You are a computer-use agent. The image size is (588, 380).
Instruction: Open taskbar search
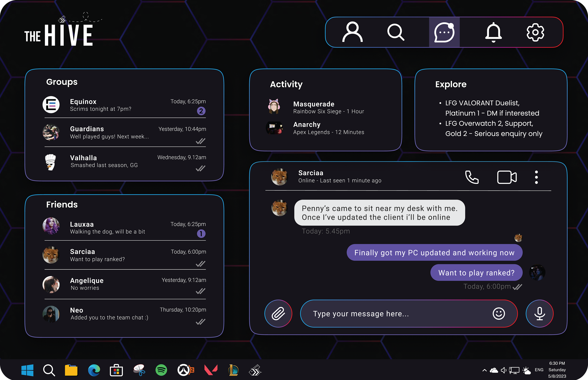(49, 370)
